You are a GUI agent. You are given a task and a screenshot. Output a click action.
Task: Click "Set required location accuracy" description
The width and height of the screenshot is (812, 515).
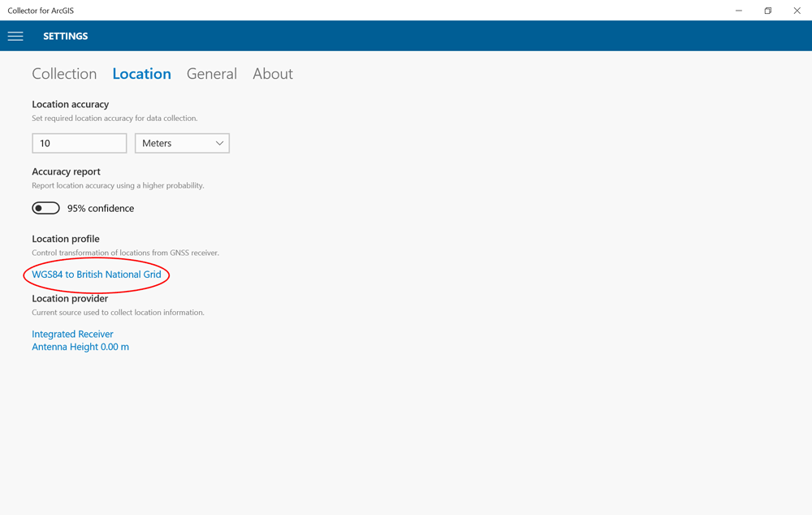click(x=114, y=118)
